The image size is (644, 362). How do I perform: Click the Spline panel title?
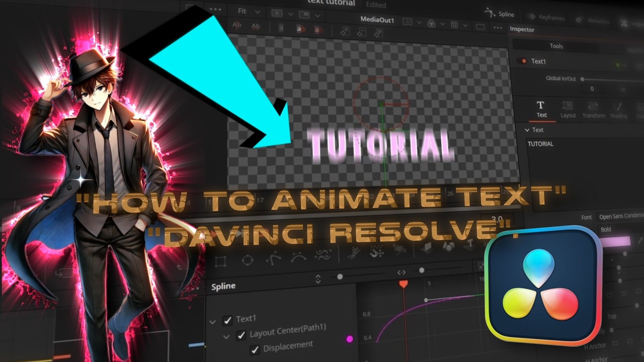coord(223,286)
